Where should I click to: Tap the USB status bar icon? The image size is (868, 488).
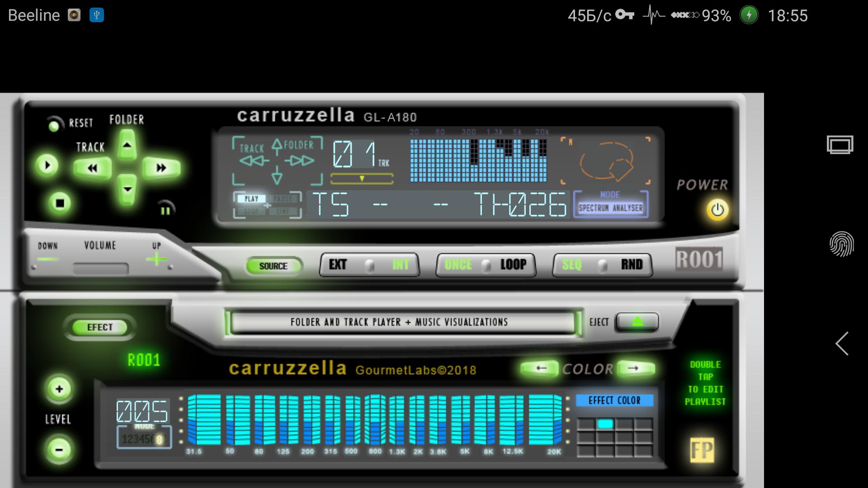click(x=96, y=15)
